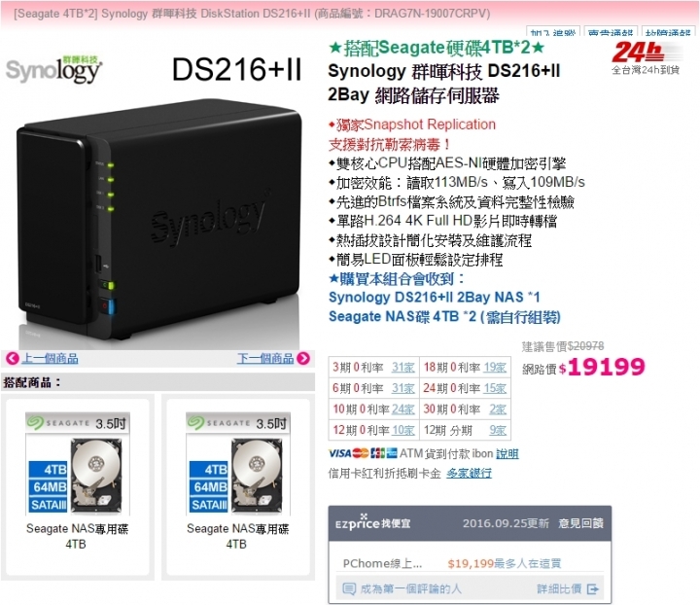Viewport: 700px width, 605px height.
Task: Click the DS216+II NAS product image
Action: (158, 219)
